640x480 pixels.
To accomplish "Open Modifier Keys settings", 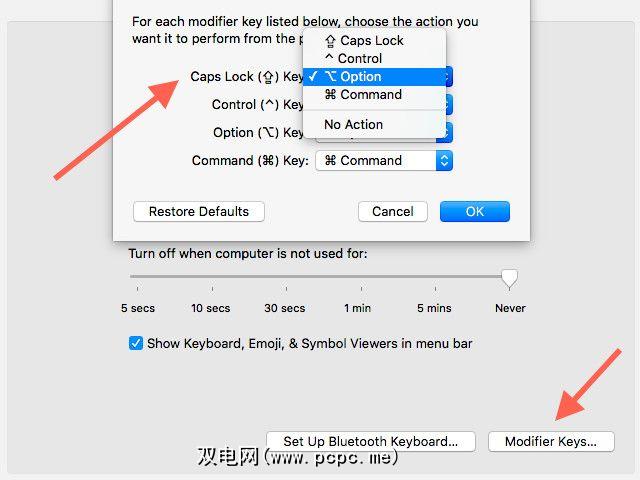I will click(x=551, y=441).
